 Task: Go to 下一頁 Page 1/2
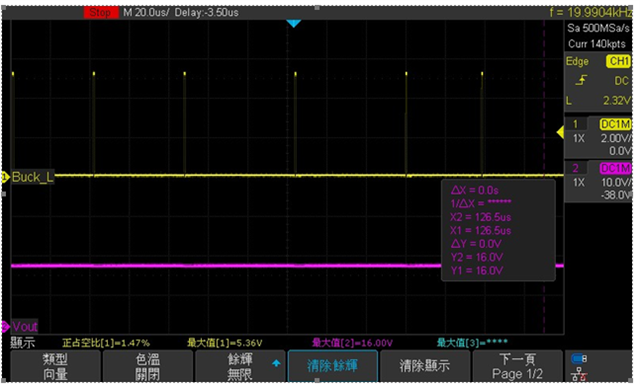tap(517, 366)
